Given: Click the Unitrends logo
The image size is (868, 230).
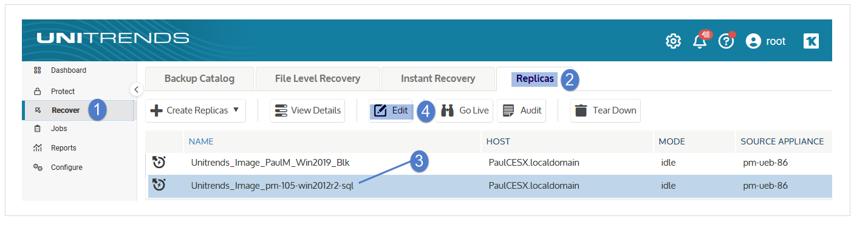Looking at the screenshot, I should pos(113,38).
